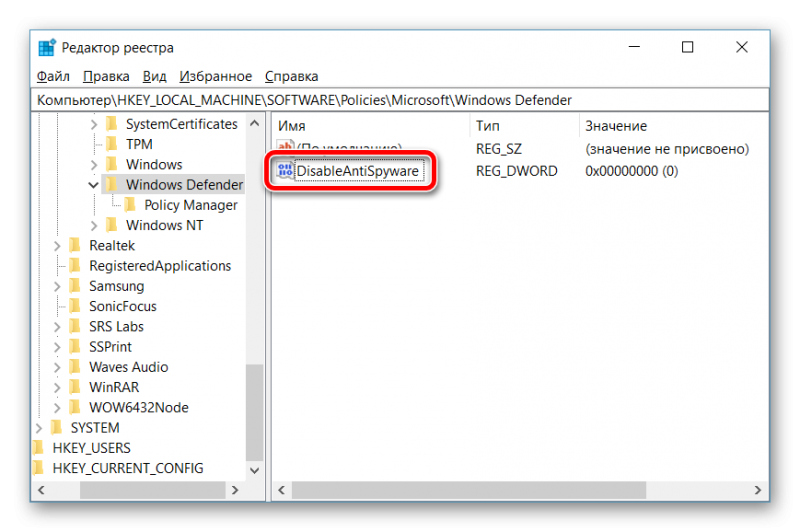Open the Вид menu
Viewport: 800px width, 532px height.
[154, 77]
